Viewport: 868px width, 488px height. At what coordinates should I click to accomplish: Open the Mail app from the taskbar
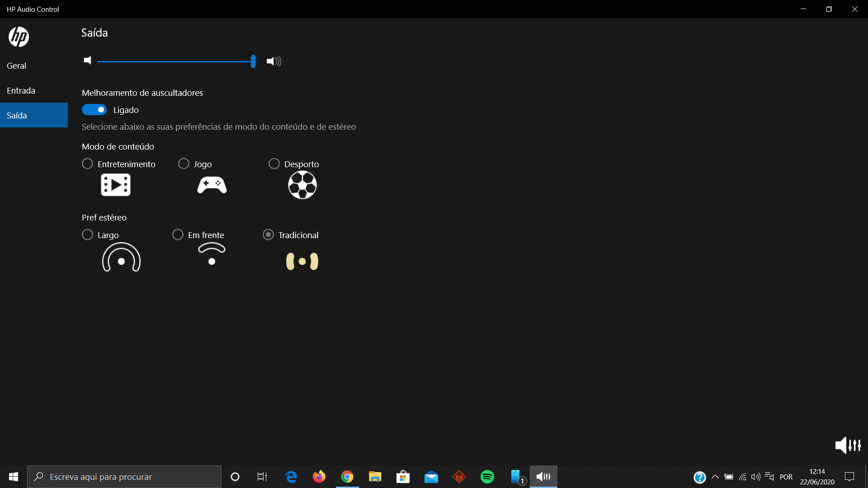tap(431, 477)
